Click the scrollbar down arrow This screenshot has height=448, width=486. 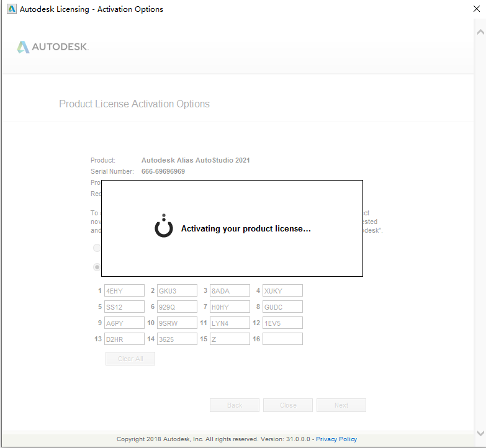[480, 433]
